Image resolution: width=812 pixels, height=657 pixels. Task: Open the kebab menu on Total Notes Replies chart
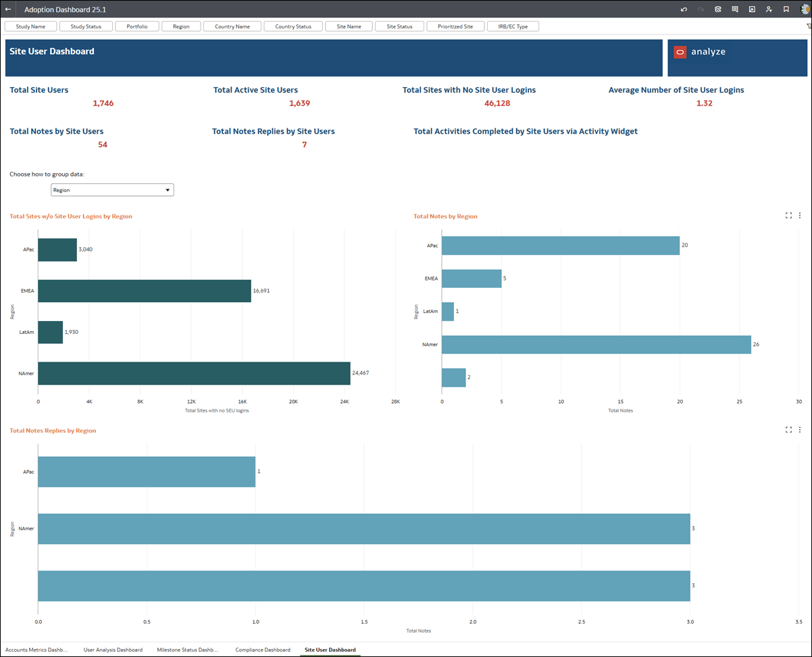tap(800, 429)
